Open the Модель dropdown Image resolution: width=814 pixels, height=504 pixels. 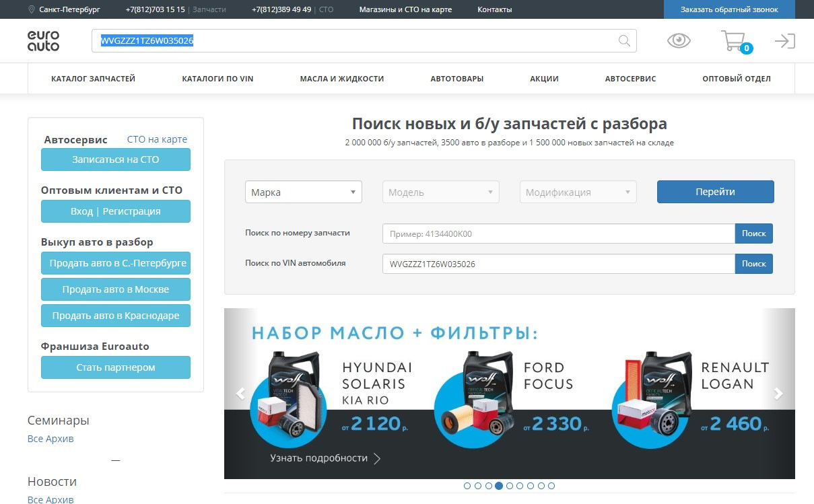click(441, 192)
